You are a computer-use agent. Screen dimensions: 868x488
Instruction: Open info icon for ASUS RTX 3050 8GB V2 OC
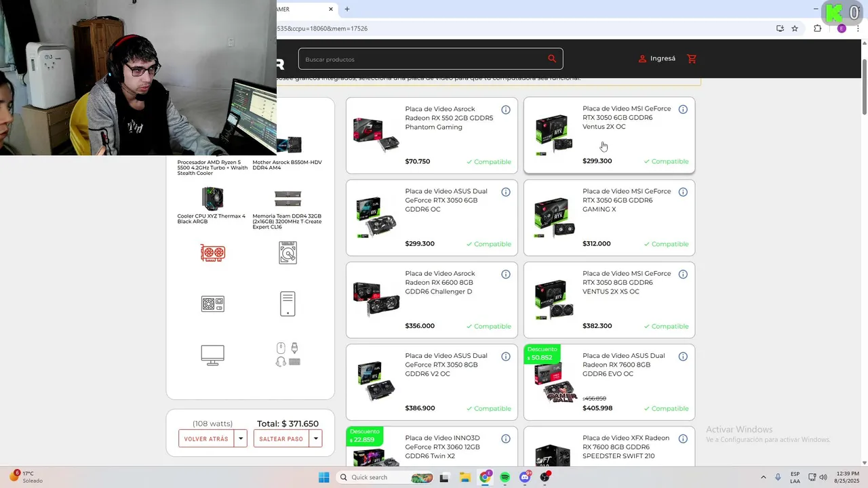tap(506, 357)
